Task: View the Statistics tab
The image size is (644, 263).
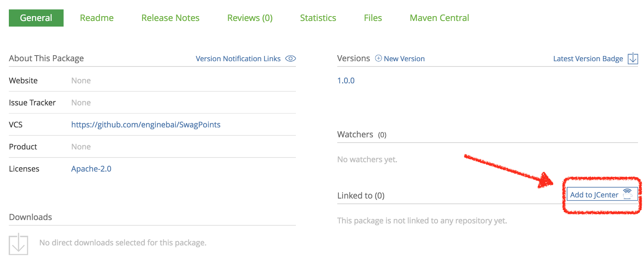Action: [x=318, y=18]
